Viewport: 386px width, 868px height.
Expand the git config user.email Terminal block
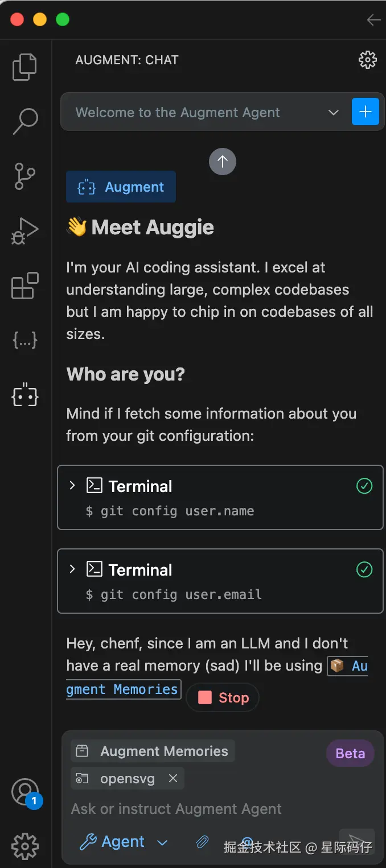click(x=72, y=569)
